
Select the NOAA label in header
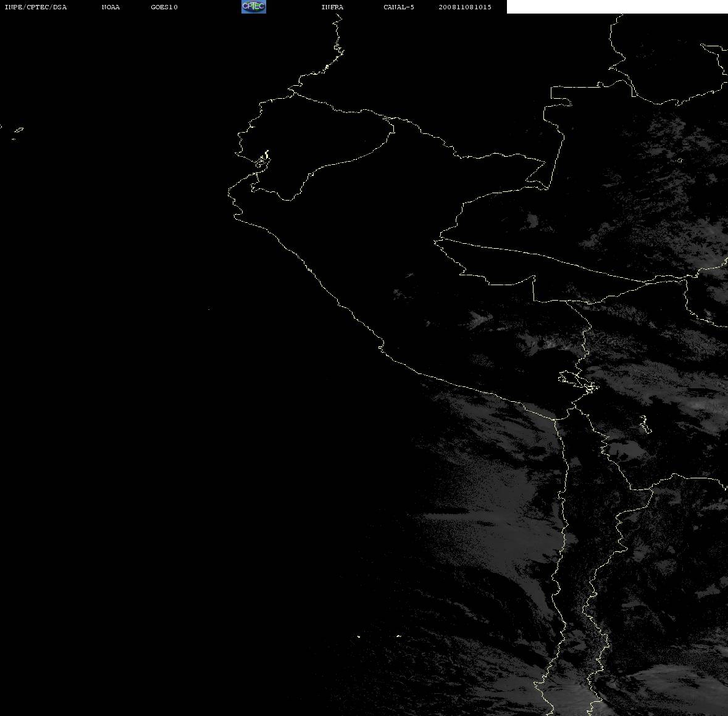coord(111,7)
